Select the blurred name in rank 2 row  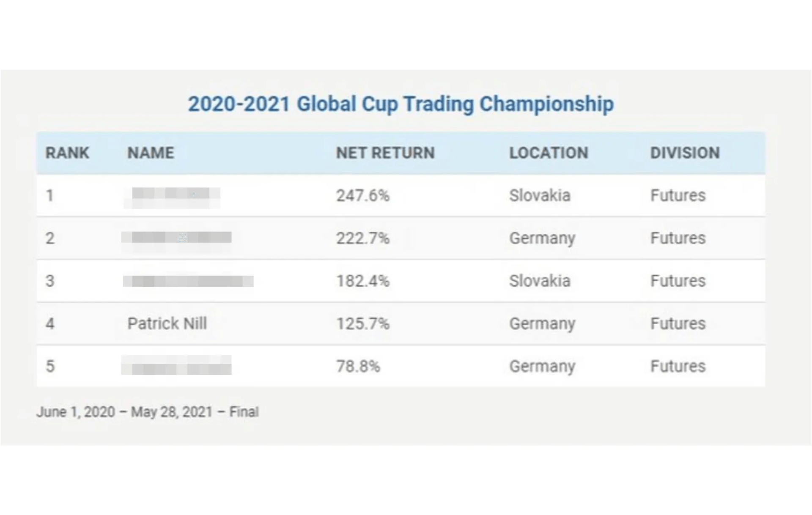[x=177, y=238]
